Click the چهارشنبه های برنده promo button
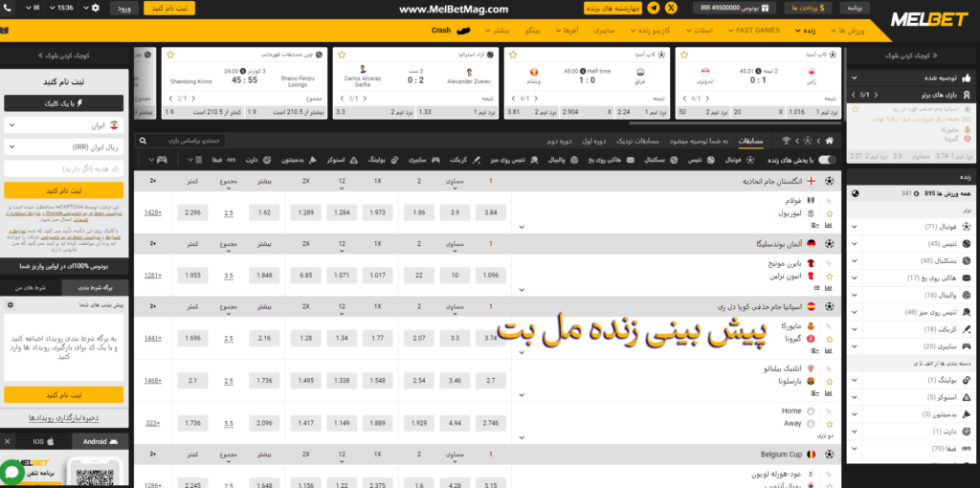The image size is (980, 488). point(613,8)
